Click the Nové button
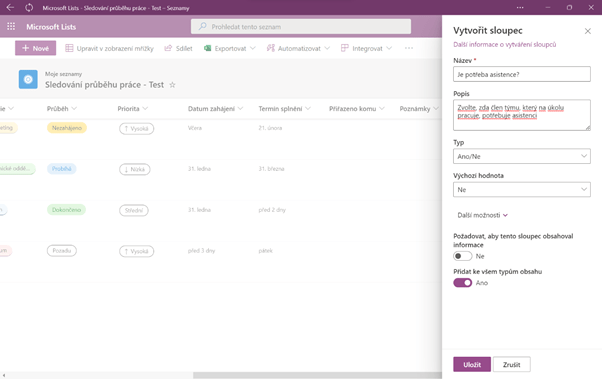 (35, 48)
